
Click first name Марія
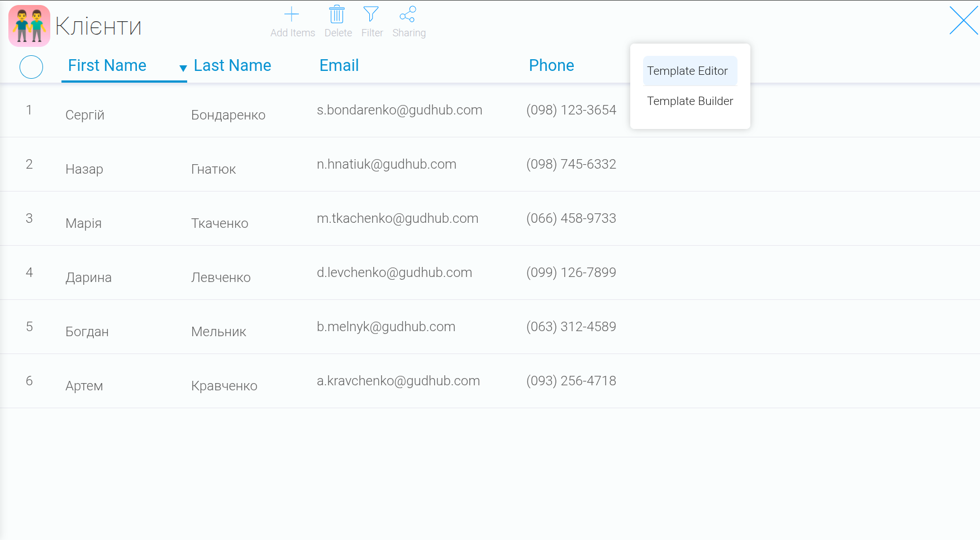click(84, 223)
